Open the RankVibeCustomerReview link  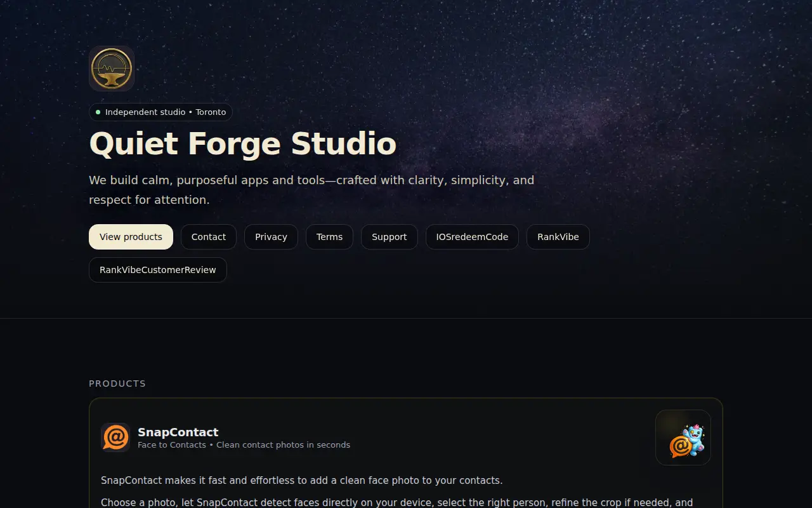pos(158,270)
